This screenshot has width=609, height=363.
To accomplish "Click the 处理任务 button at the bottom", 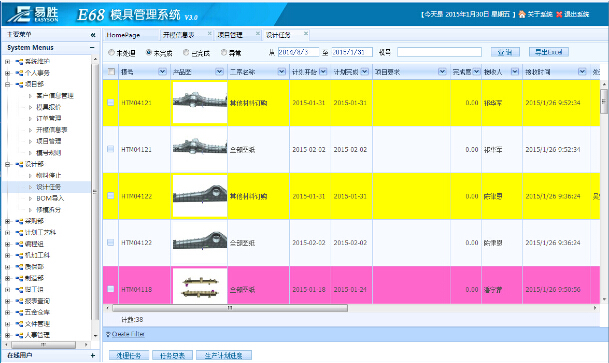I will [x=129, y=355].
